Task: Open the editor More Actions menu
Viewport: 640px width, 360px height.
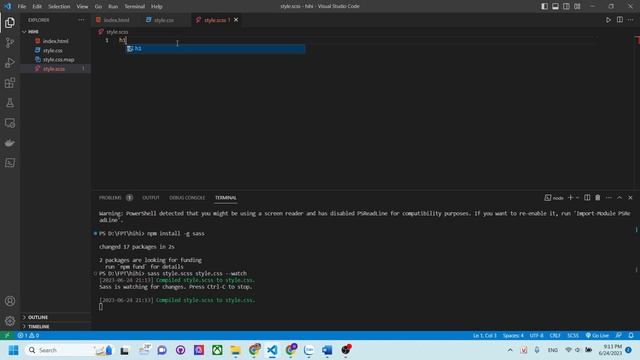Action: click(631, 20)
